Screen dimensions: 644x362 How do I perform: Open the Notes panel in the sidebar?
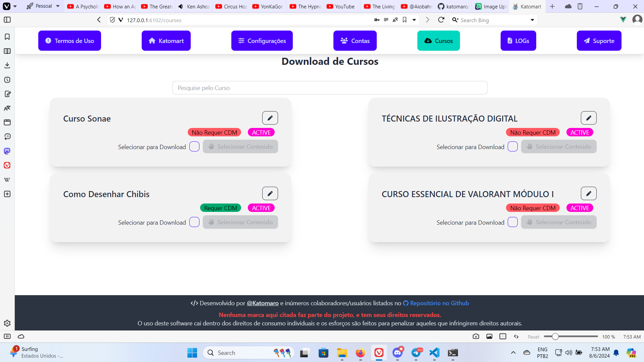click(x=7, y=94)
